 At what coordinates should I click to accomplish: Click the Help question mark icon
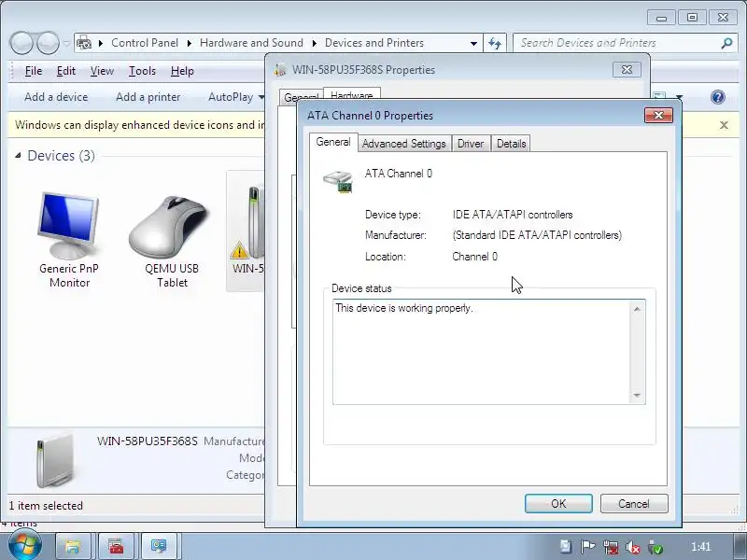point(717,97)
